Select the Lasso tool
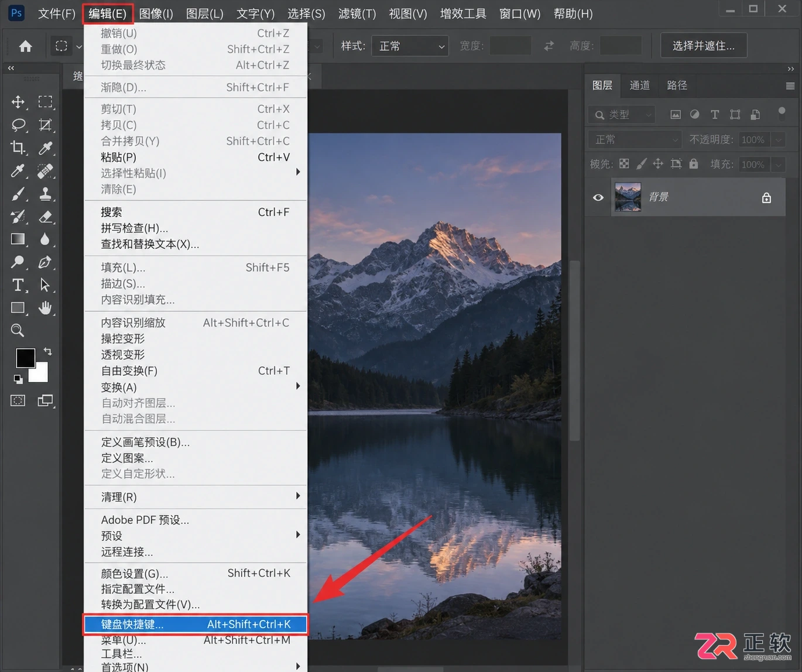Screen dimensions: 802x672 pos(18,125)
